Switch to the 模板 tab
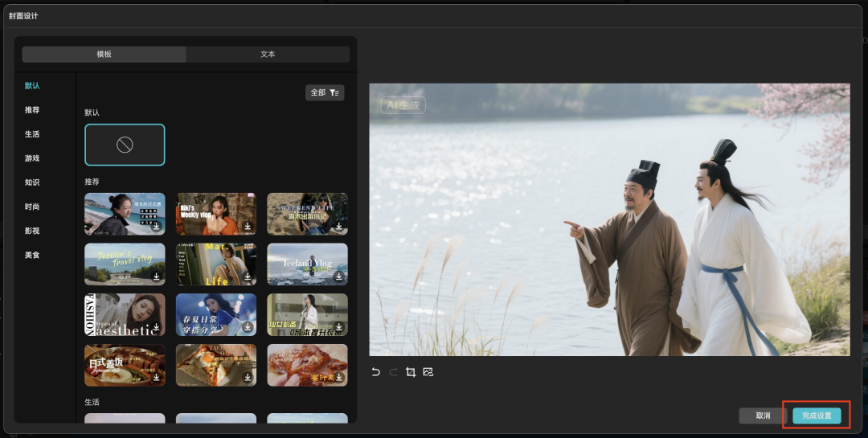Image resolution: width=868 pixels, height=438 pixels. 104,54
